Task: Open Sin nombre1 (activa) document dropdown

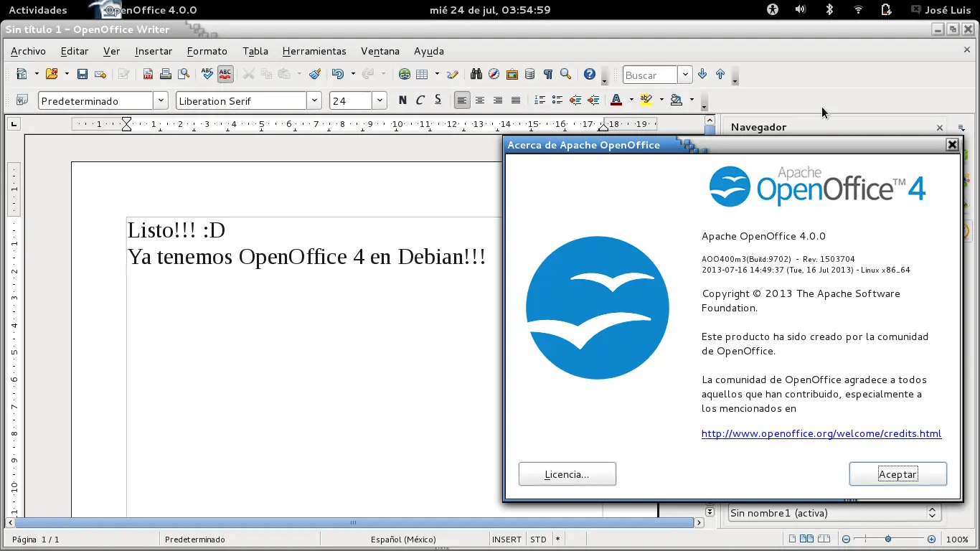Action: pyautogui.click(x=834, y=513)
